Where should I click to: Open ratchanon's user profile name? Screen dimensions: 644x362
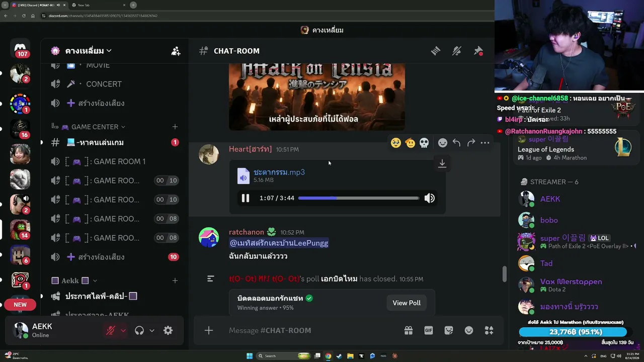click(247, 232)
